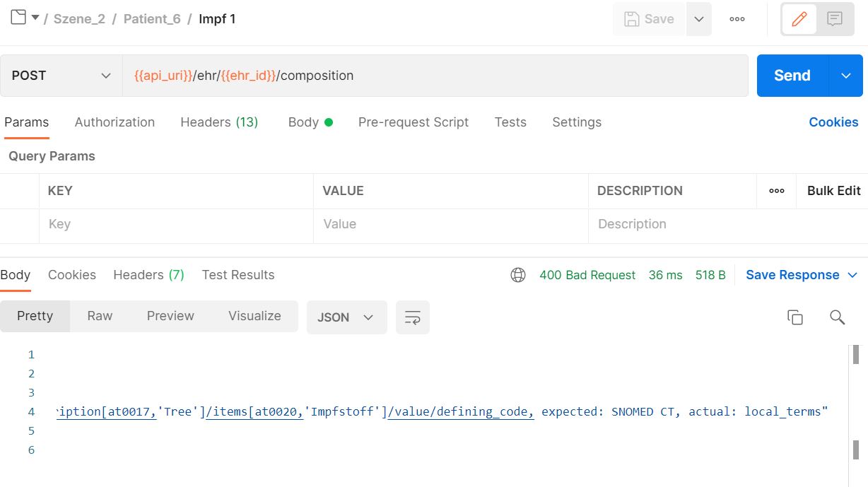Viewport: 868px width, 487px height.
Task: Open the Tests tab
Action: point(510,122)
